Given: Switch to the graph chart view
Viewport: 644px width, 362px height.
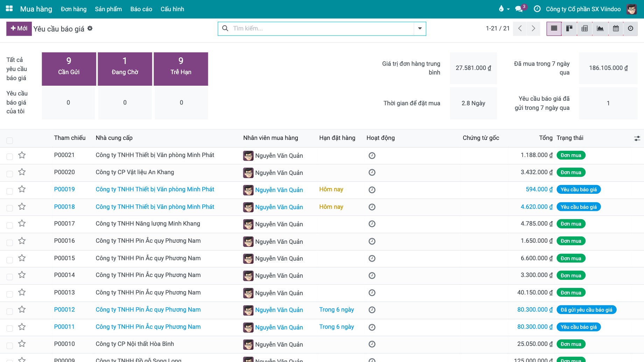Looking at the screenshot, I should (x=600, y=29).
